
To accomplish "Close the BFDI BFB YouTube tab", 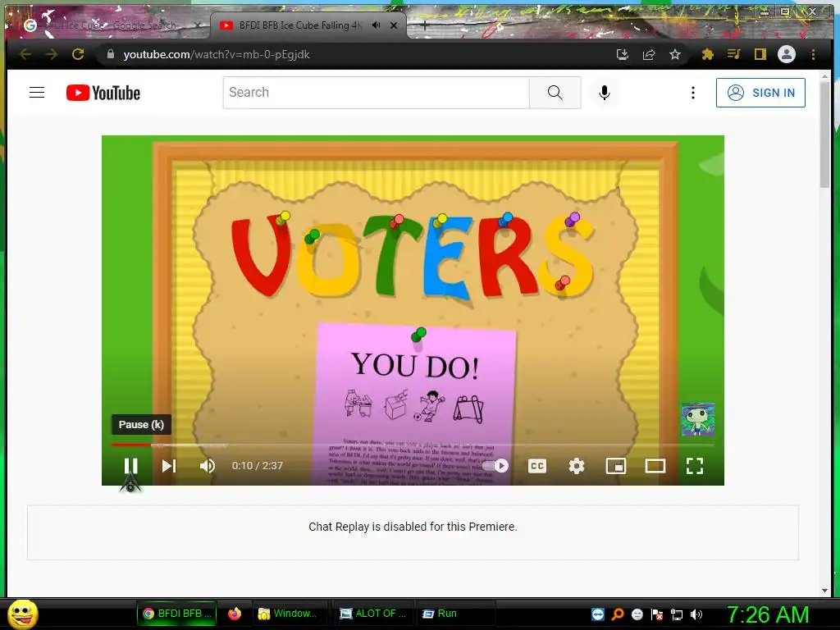I will click(x=394, y=25).
